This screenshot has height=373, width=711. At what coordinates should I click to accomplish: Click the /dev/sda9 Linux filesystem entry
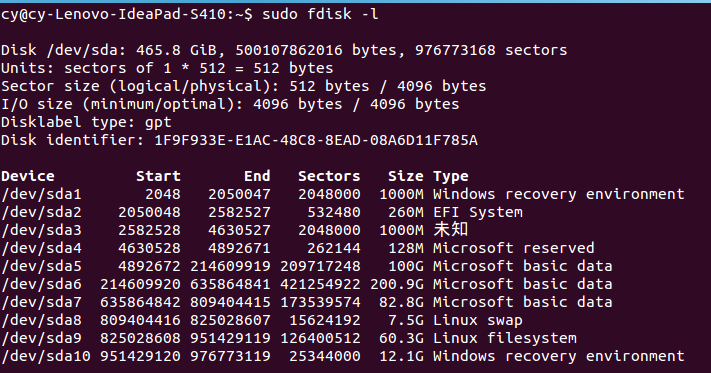(289, 338)
